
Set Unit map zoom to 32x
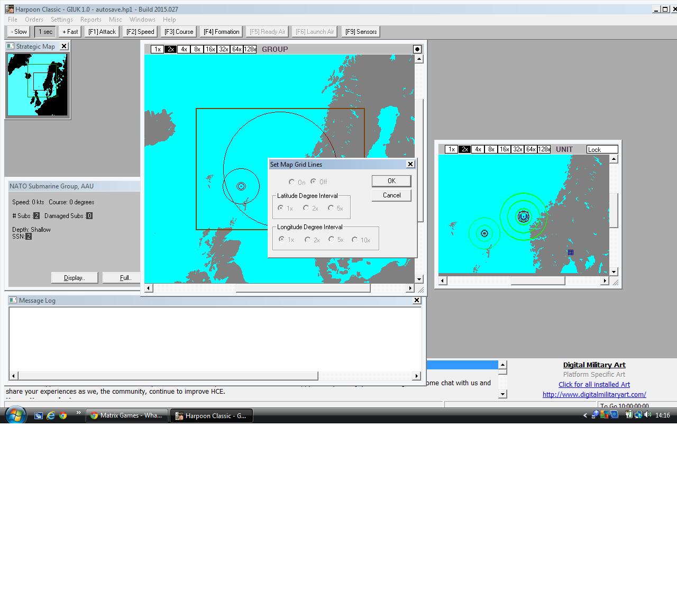(517, 149)
